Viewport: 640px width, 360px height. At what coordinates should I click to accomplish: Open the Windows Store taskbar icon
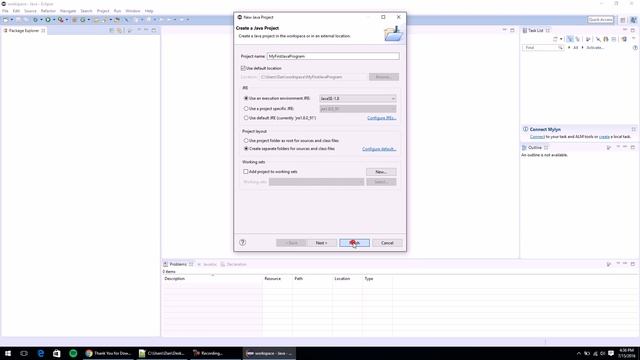(x=57, y=353)
